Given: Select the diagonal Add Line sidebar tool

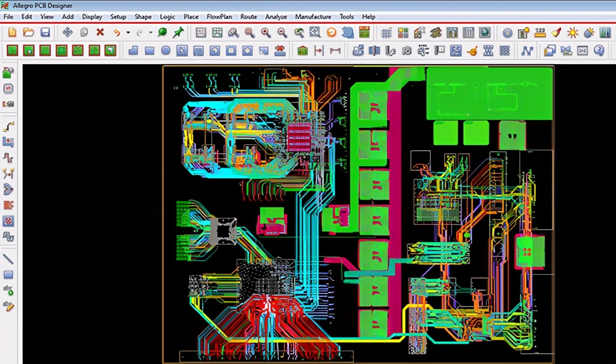Looking at the screenshot, I should pyautogui.click(x=8, y=258).
